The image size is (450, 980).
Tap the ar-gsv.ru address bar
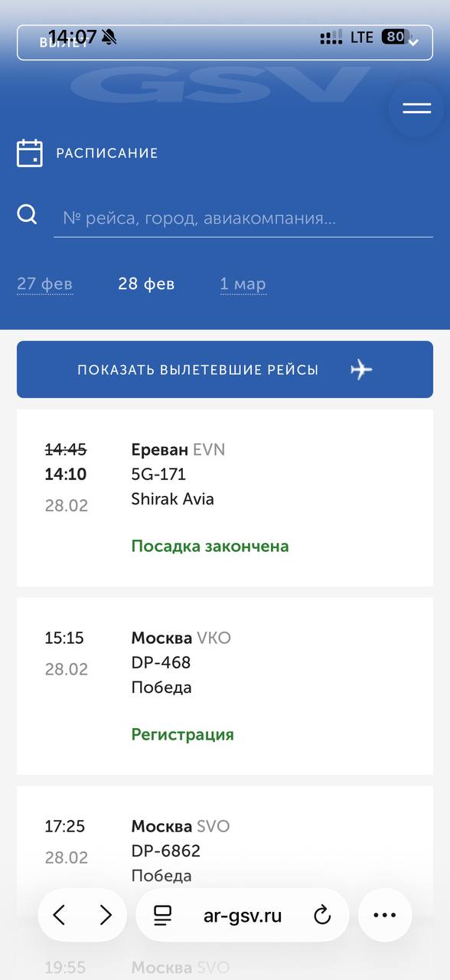pyautogui.click(x=243, y=915)
